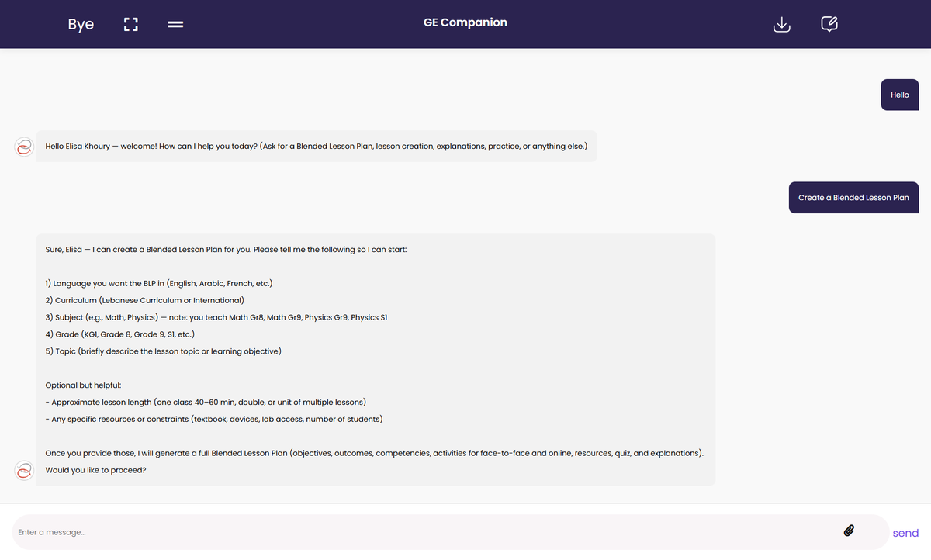Select the 'Hello' user message bubble
Image resolution: width=931 pixels, height=560 pixels.
coord(899,95)
